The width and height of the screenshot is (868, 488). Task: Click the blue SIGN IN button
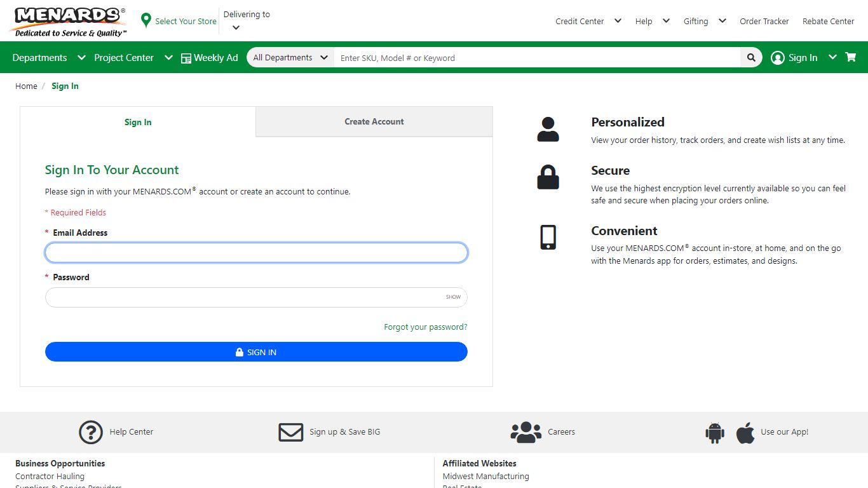256,352
